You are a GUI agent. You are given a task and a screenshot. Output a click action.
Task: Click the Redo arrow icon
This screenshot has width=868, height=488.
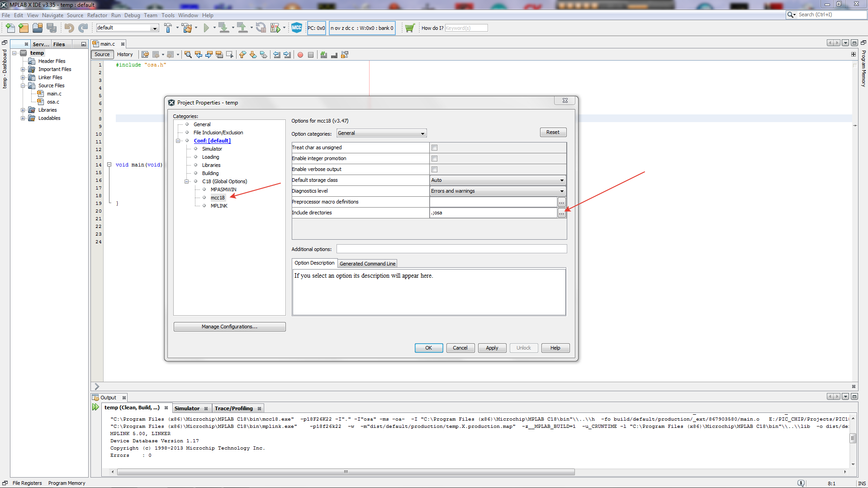[83, 28]
